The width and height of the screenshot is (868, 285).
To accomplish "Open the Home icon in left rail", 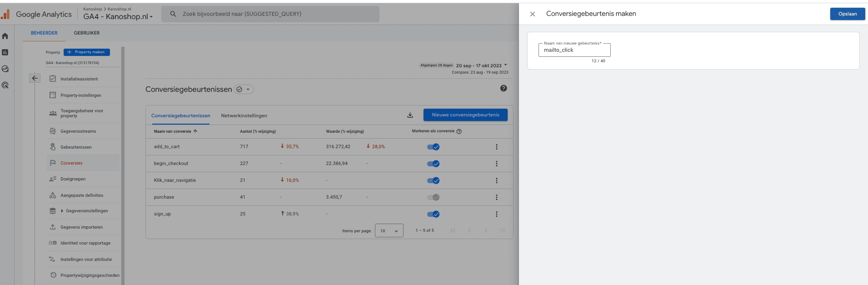I will [5, 36].
